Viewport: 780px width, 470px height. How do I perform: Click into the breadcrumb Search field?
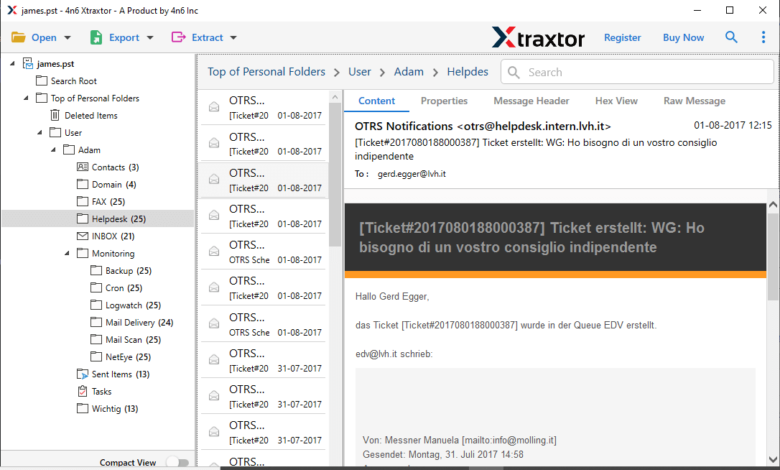tap(640, 72)
